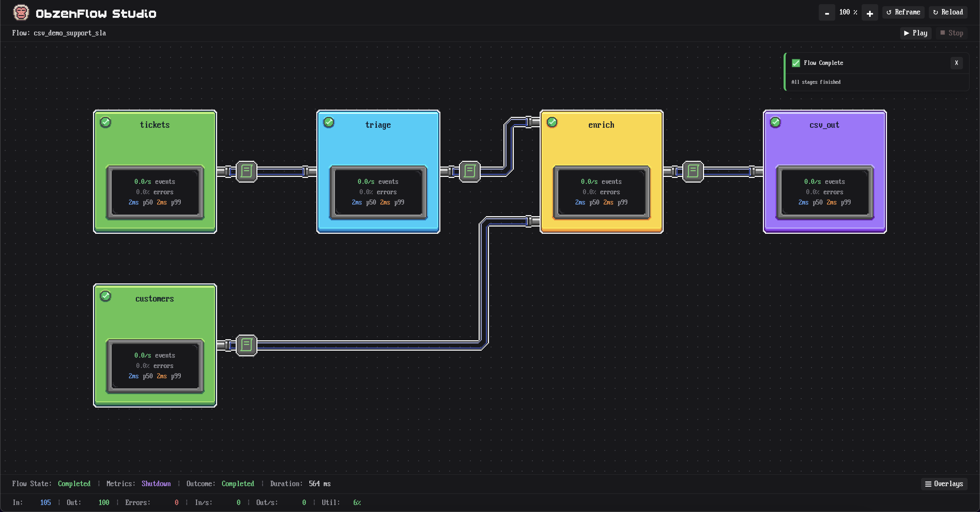This screenshot has width=980, height=512.
Task: Open journal icon after customers stage
Action: coord(247,345)
